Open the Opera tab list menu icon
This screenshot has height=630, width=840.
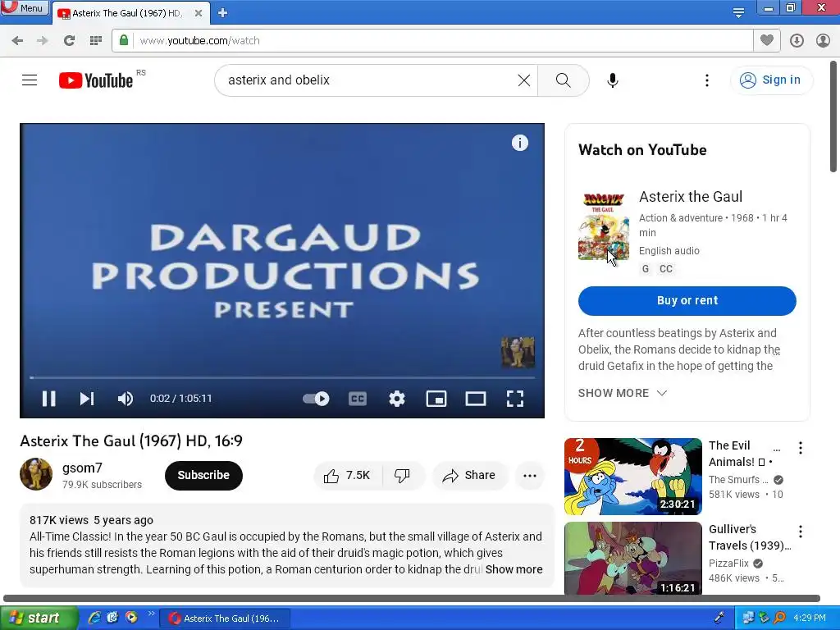click(738, 13)
